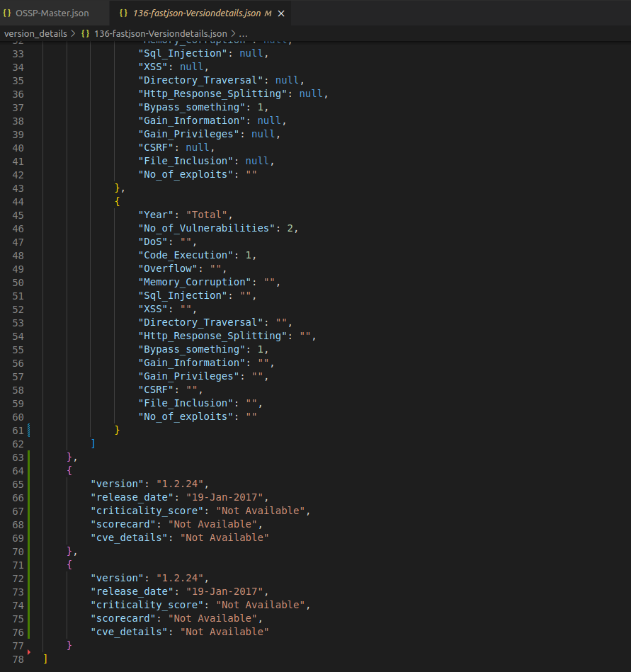Click the closing brace on line 61

coord(118,430)
